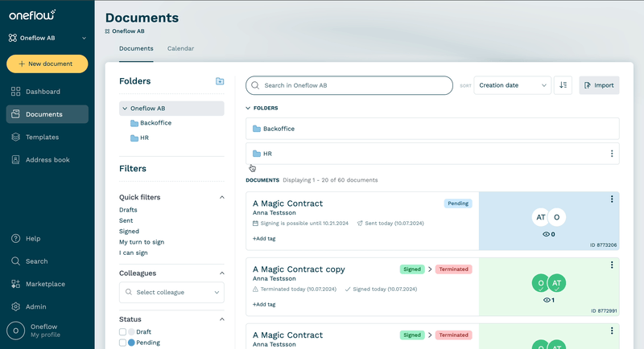The height and width of the screenshot is (349, 644).
Task: Click the views eye icon on pending contract
Action: (x=546, y=234)
